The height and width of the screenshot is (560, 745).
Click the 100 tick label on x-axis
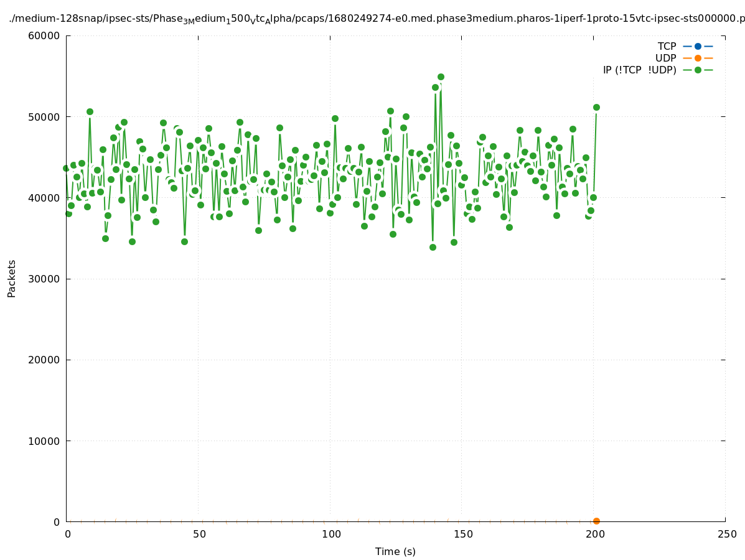[x=330, y=534]
